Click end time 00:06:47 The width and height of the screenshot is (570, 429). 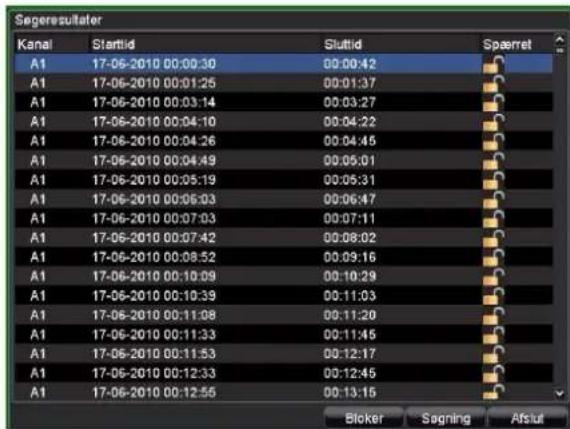pos(349,199)
